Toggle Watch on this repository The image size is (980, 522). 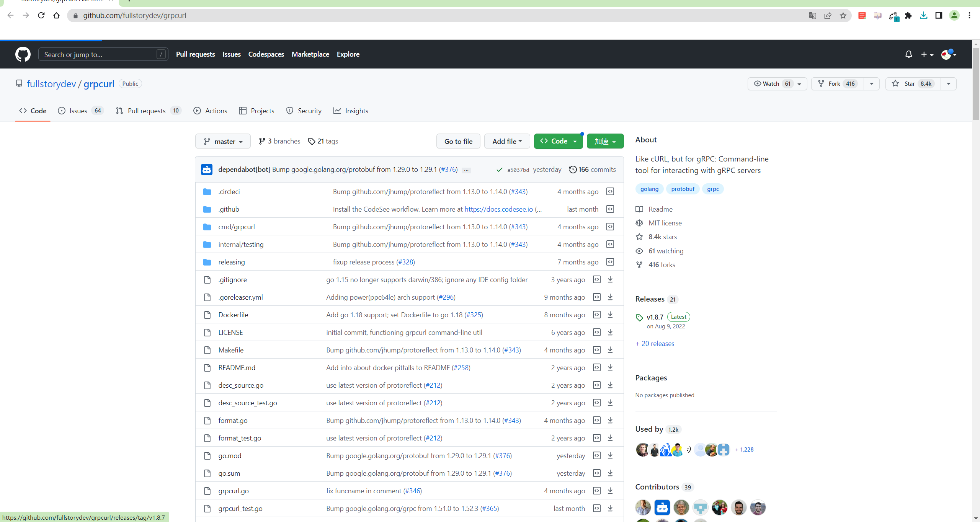771,84
